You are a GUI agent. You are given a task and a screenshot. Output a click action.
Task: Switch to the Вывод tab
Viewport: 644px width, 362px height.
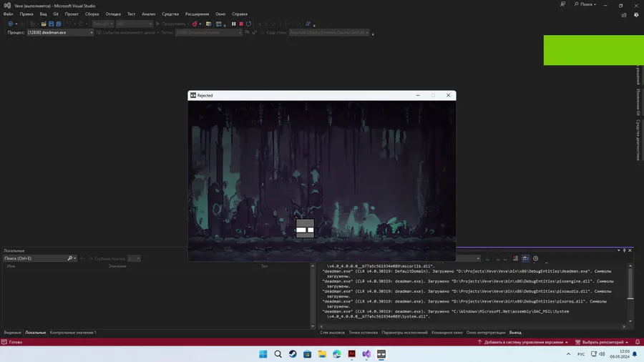(x=515, y=333)
